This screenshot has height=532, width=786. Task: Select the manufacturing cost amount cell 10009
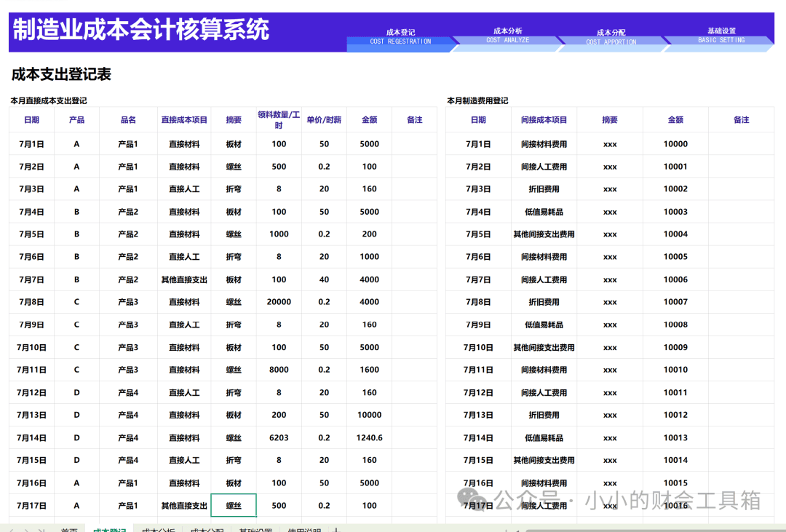[675, 347]
